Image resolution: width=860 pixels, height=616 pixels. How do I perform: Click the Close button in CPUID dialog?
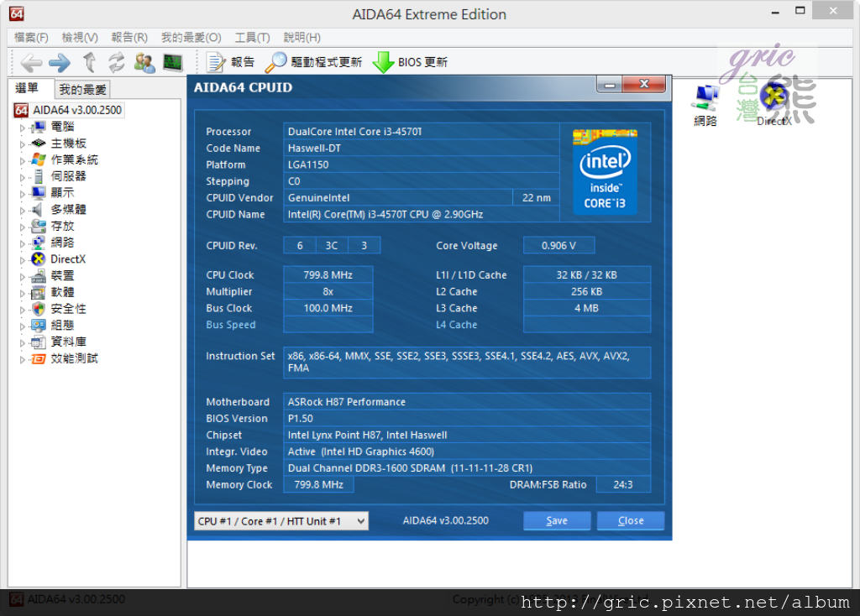[631, 520]
